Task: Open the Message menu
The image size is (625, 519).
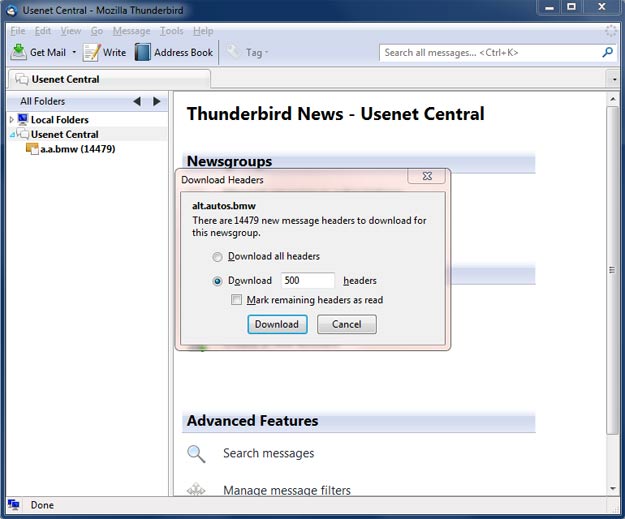Action: tap(132, 31)
